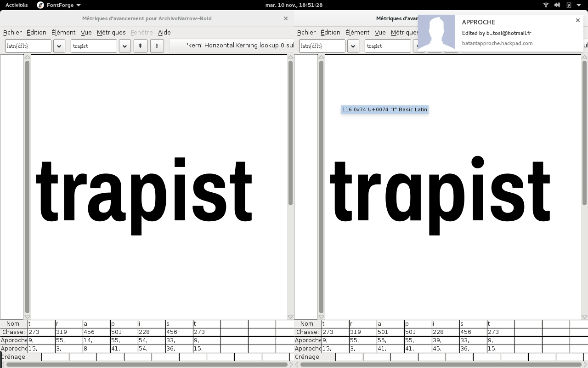The width and height of the screenshot is (588, 368).
Task: Open the Métriques menu in left window
Action: tap(111, 32)
